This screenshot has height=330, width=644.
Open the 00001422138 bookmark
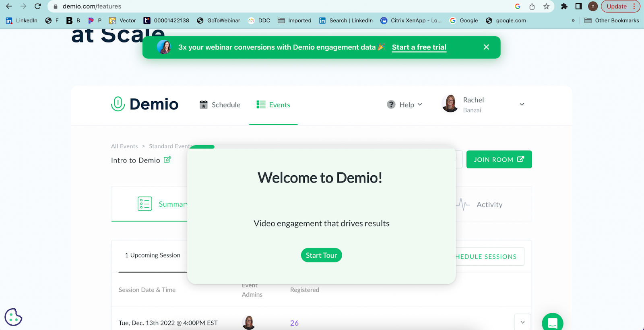167,20
